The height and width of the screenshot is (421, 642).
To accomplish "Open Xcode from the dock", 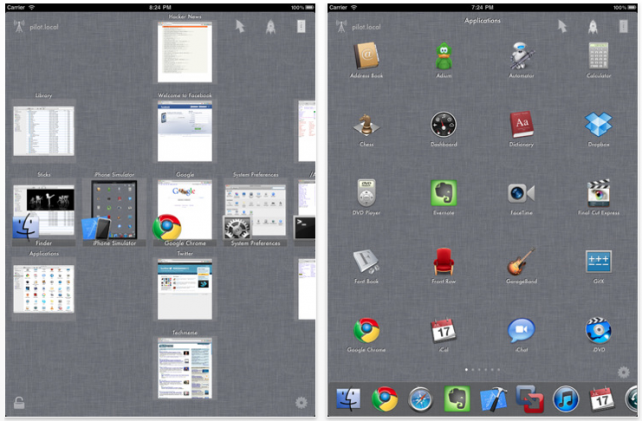I will point(493,399).
